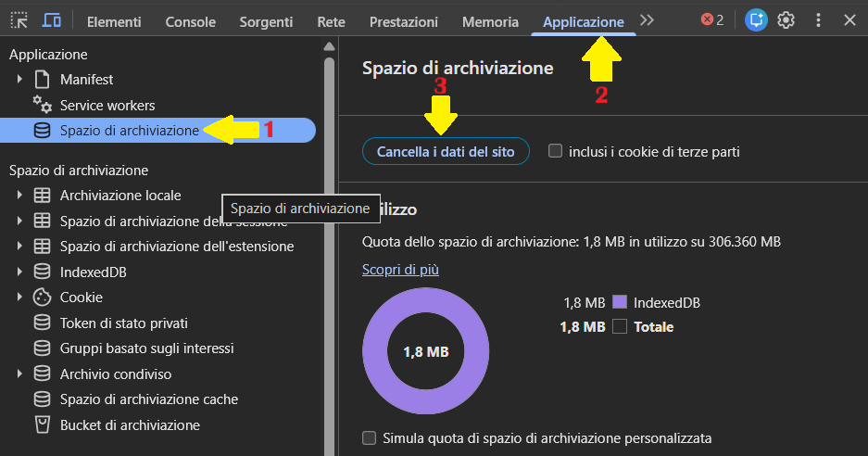Select Bucket di archiviazione item
The height and width of the screenshot is (456, 868).
[130, 425]
